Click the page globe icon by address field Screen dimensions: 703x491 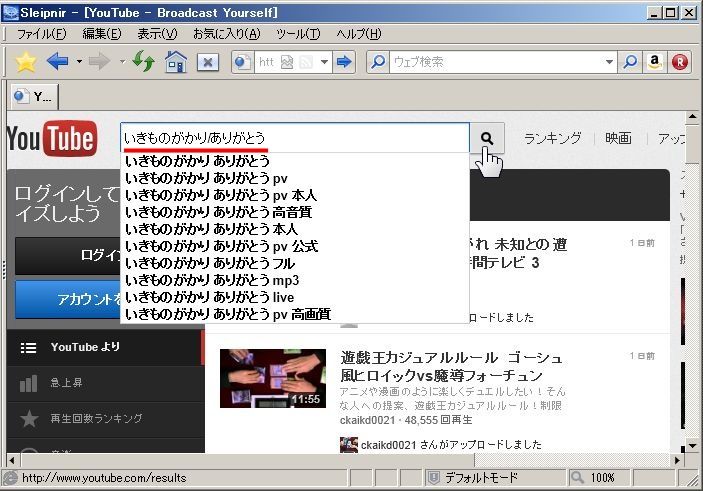click(243, 62)
